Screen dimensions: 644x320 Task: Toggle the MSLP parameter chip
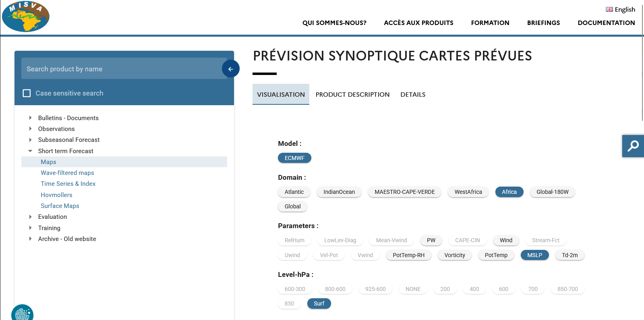coord(534,255)
